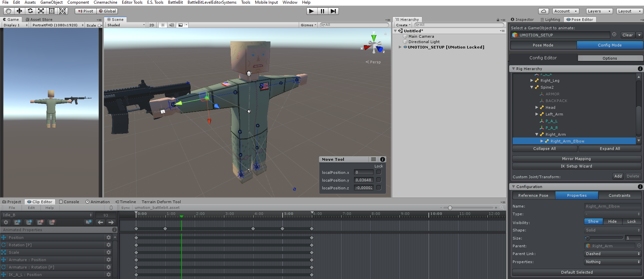Tick the localPosition.z Lock checkbox

point(379,188)
